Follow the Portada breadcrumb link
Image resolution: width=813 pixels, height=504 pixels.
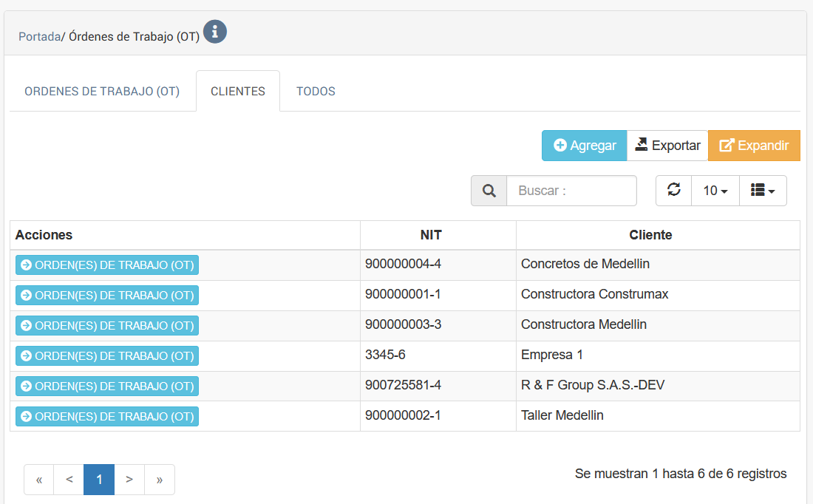pos(39,36)
